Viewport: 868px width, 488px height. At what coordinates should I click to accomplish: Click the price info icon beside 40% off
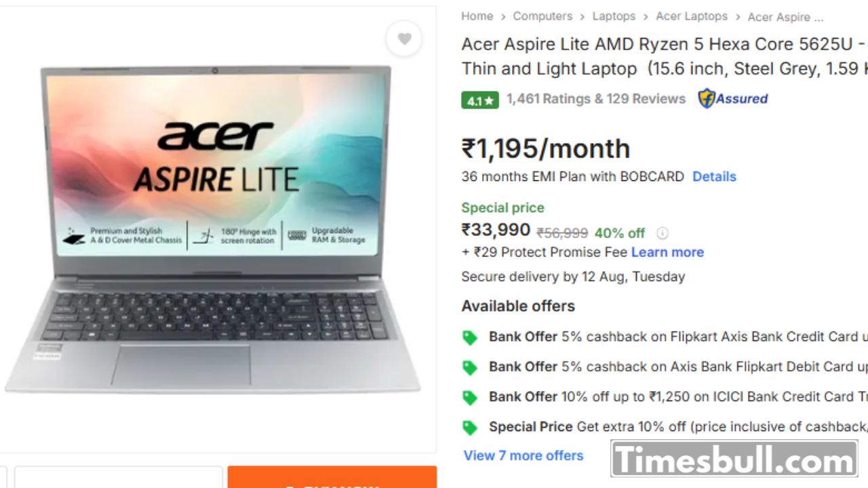tap(662, 233)
